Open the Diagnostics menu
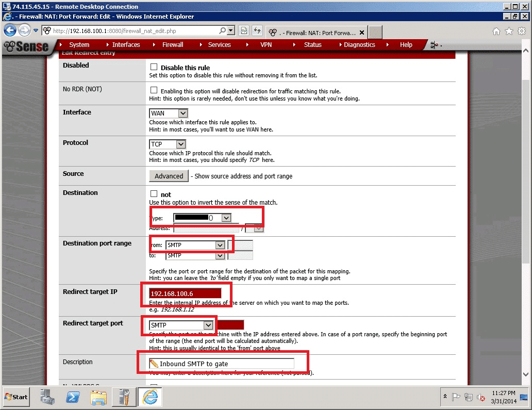The height and width of the screenshot is (410, 532). (359, 45)
